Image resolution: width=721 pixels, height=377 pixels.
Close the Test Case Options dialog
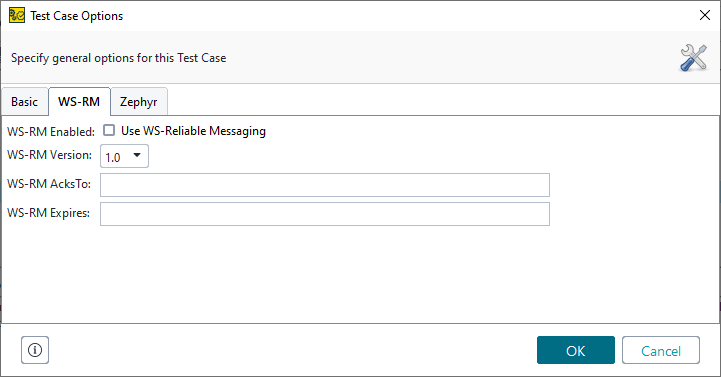[x=704, y=15]
